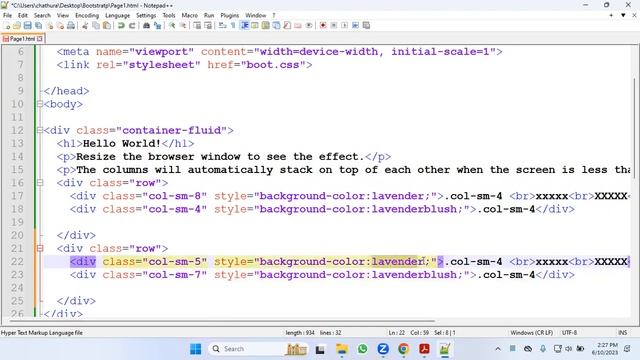Open Google Chrome from the taskbar
The image size is (640, 360).
coord(403,349)
